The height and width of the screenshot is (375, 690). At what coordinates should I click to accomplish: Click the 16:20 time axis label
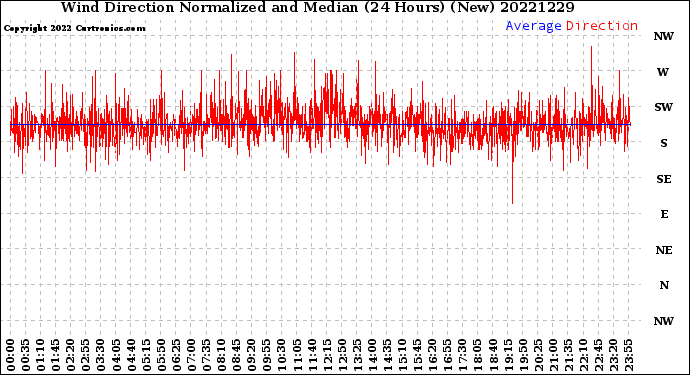[x=432, y=355]
